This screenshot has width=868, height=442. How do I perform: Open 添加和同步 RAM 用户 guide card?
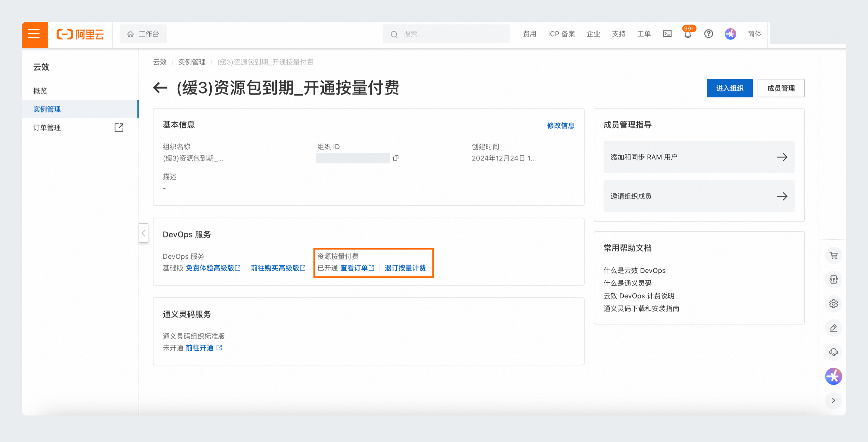699,157
